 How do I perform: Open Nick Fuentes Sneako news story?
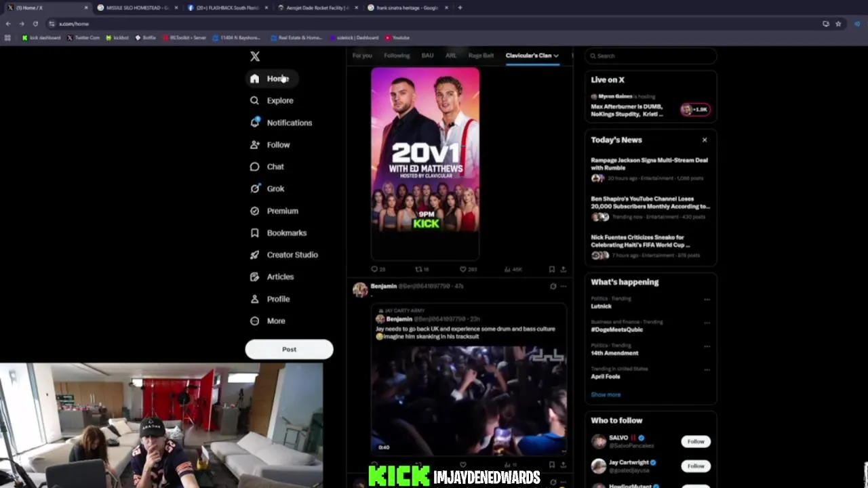pyautogui.click(x=650, y=246)
